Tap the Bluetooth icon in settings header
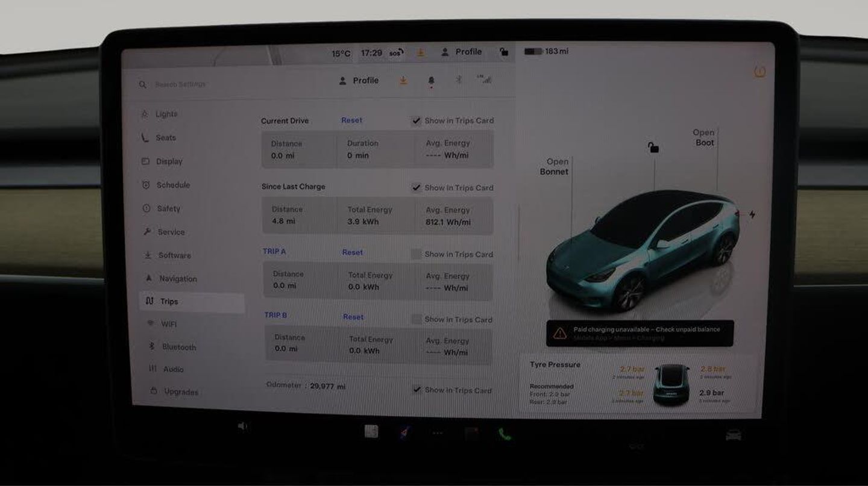 (x=458, y=80)
